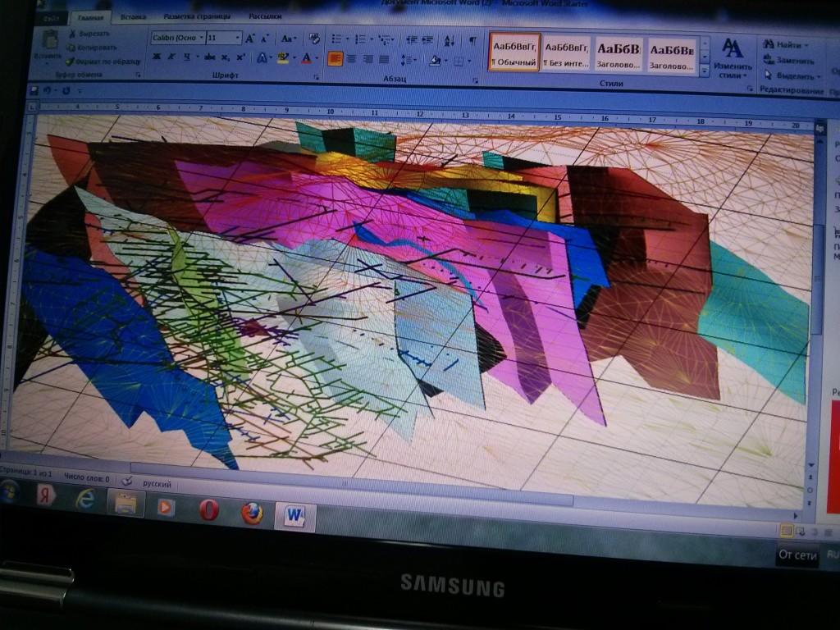Open Change Styles (Изменить стили) icon

click(733, 57)
